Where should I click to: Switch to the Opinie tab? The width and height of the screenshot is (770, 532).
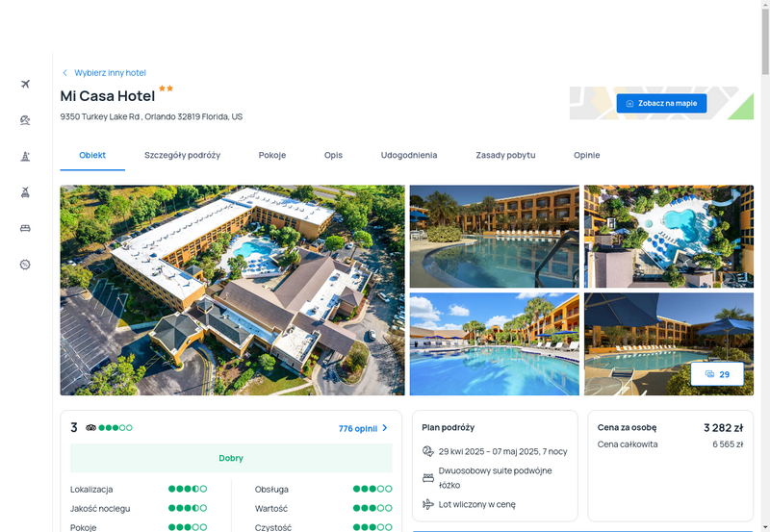(586, 155)
